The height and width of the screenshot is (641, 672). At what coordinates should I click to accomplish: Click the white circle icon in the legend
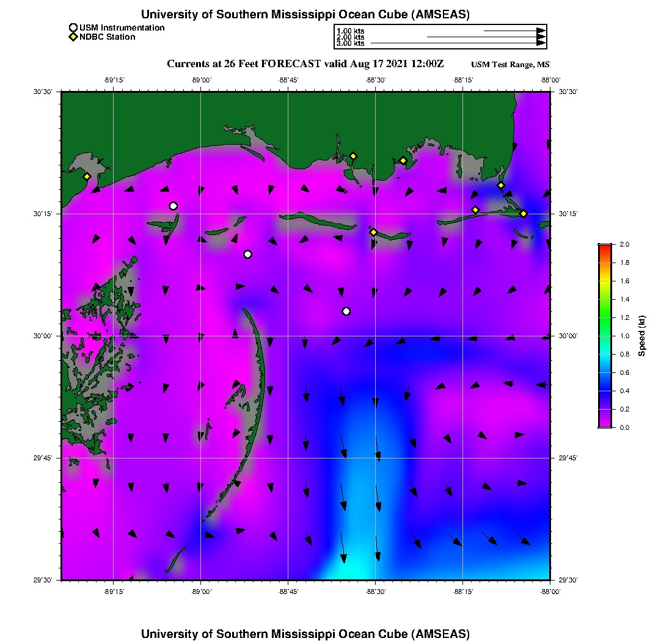[73, 27]
